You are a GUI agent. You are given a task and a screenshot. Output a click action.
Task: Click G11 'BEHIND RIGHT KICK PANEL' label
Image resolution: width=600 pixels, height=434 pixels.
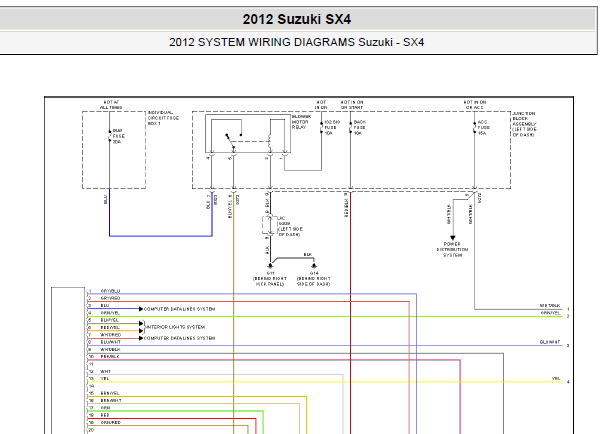[x=270, y=281]
